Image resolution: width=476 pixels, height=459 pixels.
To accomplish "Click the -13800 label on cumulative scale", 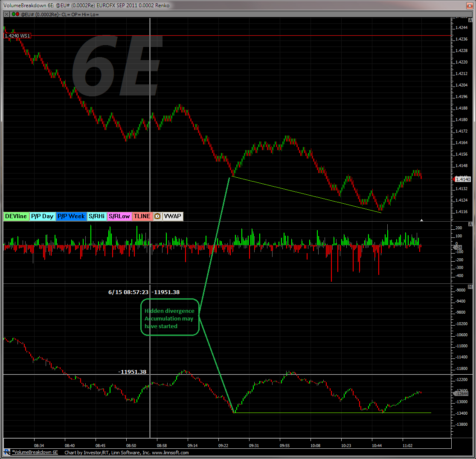I will [461, 424].
